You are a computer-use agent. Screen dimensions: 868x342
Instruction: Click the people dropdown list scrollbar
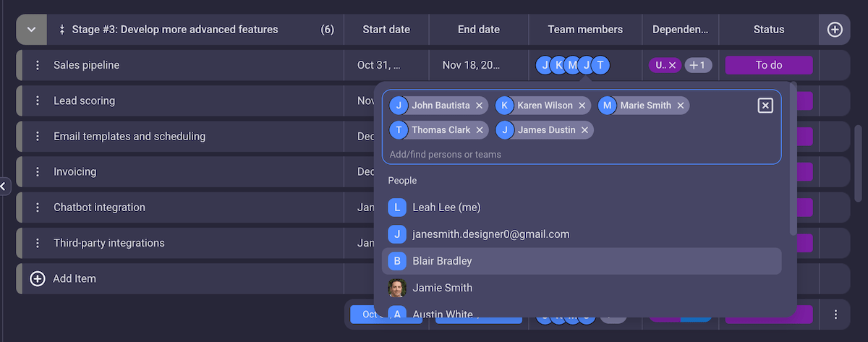click(793, 161)
